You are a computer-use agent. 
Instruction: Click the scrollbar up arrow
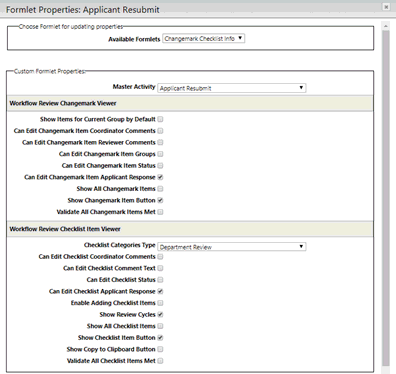(386, 26)
